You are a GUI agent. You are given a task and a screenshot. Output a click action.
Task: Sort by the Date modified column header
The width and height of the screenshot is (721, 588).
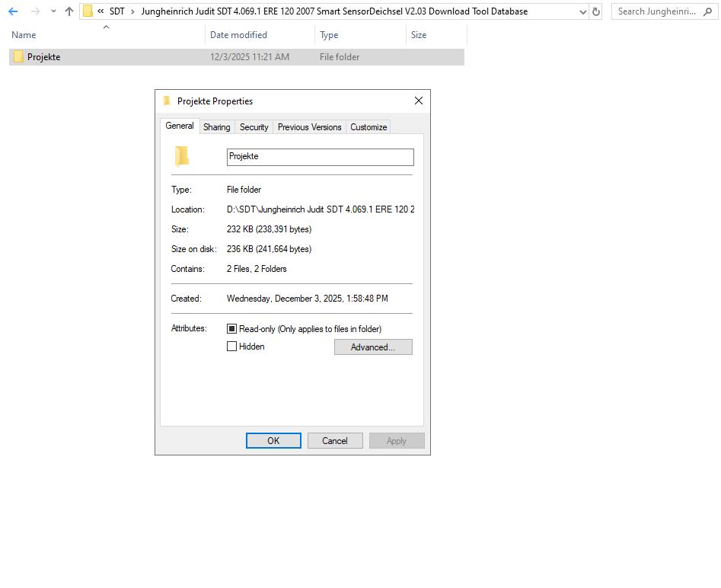238,35
